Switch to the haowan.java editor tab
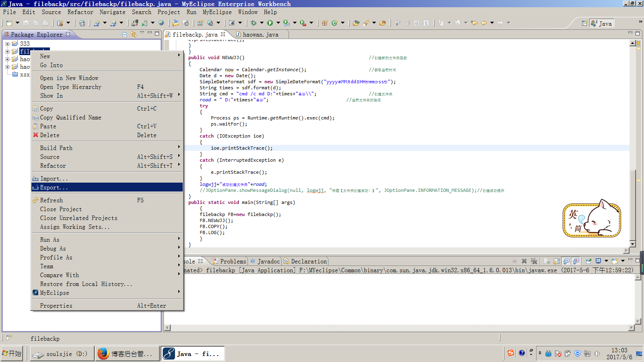The image size is (644, 362). click(x=260, y=35)
